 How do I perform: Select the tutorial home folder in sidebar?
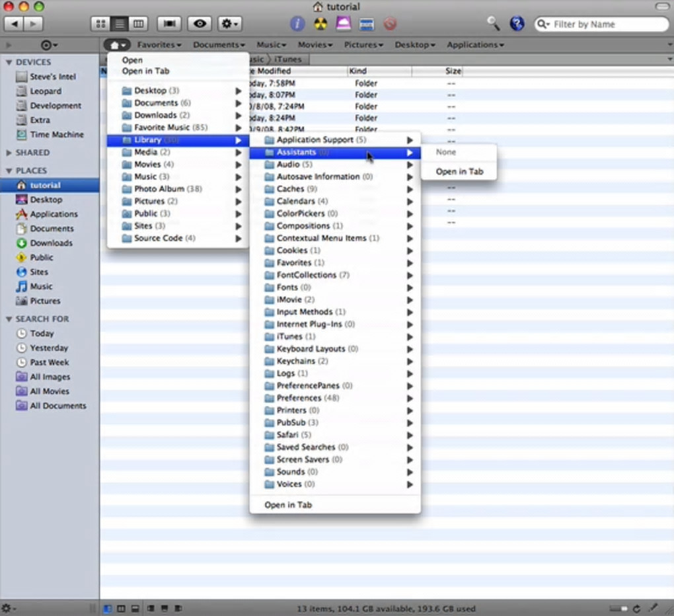tap(50, 185)
